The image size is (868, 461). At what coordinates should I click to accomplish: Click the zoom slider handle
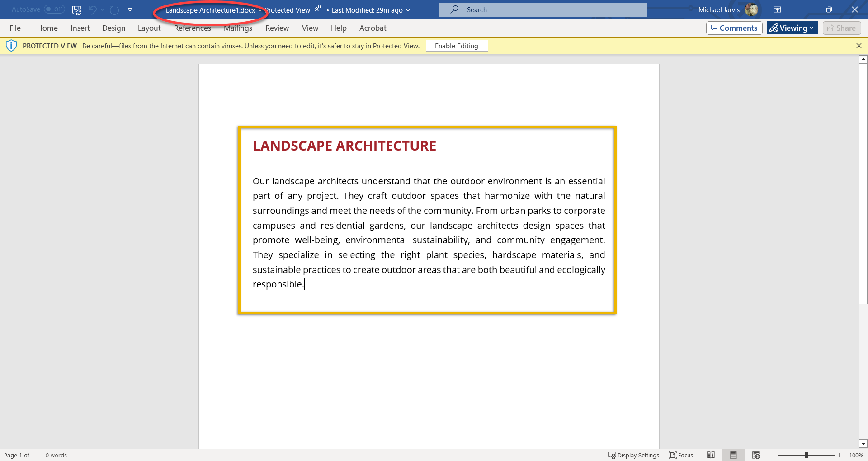point(806,455)
